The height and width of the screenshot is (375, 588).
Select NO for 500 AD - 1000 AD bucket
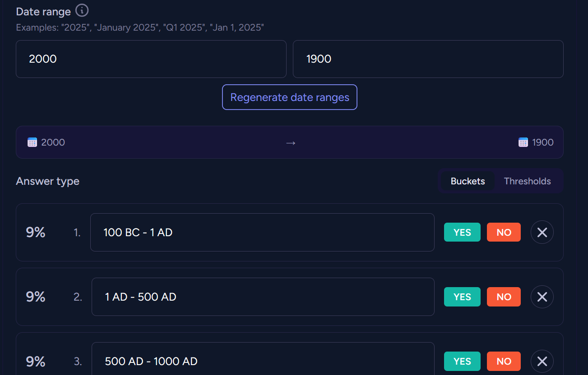pos(504,361)
